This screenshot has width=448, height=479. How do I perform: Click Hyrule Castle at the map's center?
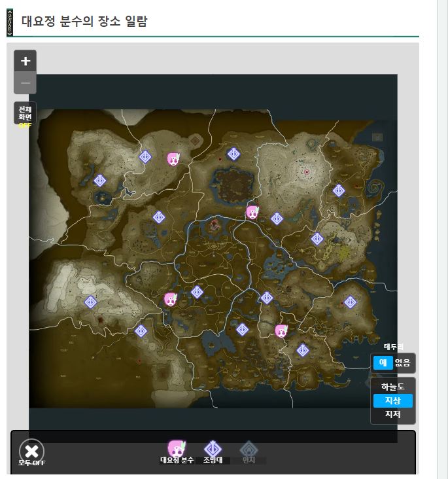(x=215, y=226)
